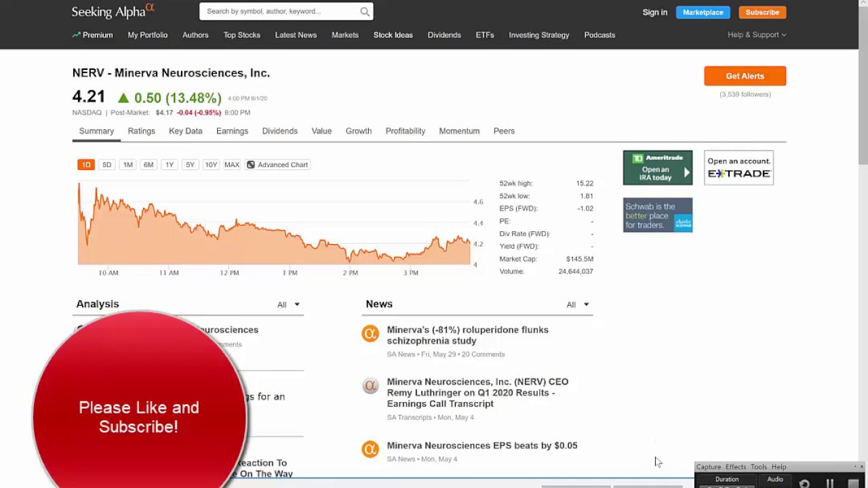The height and width of the screenshot is (488, 868).
Task: Pause recording in the capture toolbar
Action: (x=830, y=484)
